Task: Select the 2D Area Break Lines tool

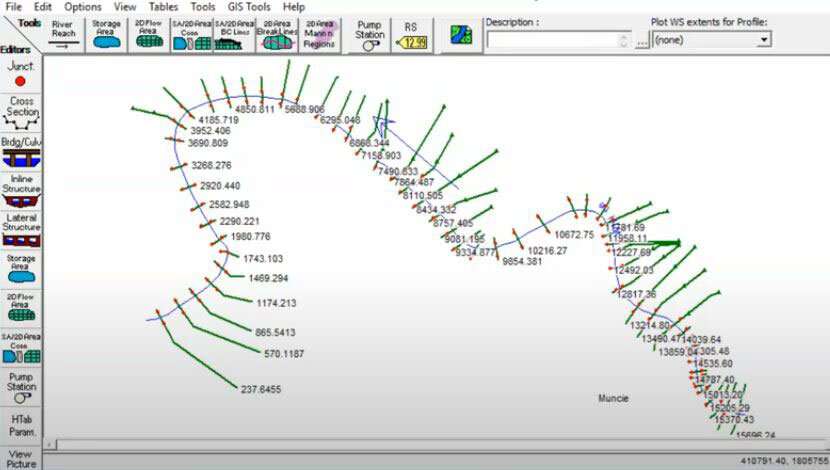Action: pos(277,35)
